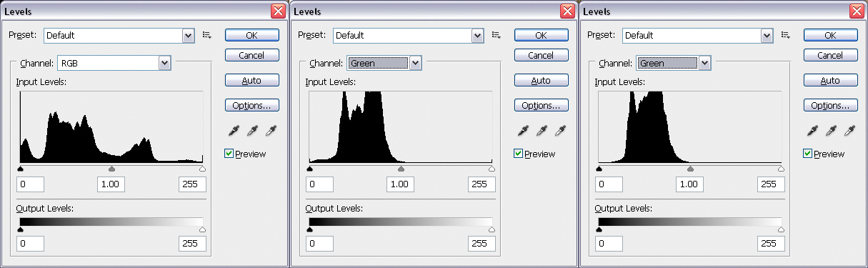The height and width of the screenshot is (268, 868).
Task: Select gray point eyedropper in left Levels dialog
Action: tap(252, 130)
